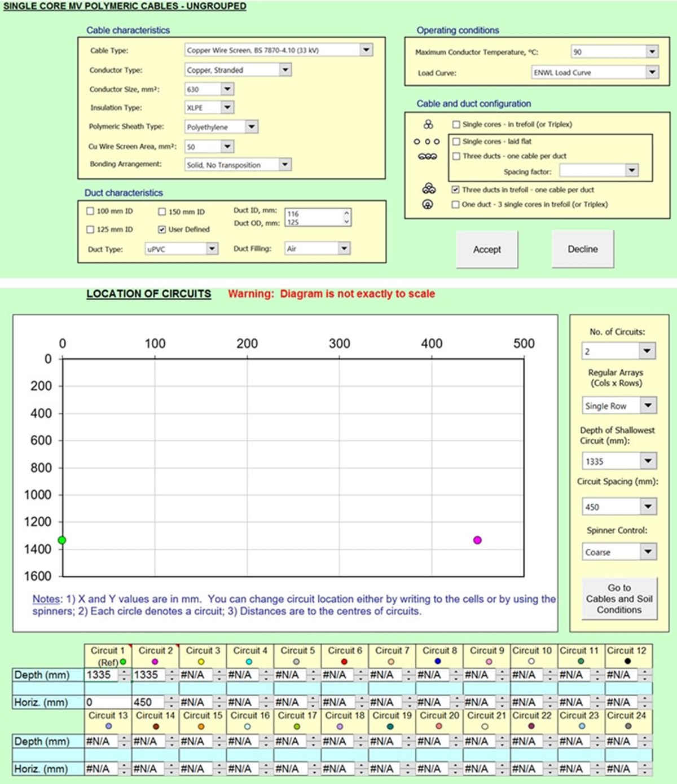This screenshot has width=677, height=784.
Task: Click the Duct ID value 116 in list
Action: pyautogui.click(x=293, y=214)
